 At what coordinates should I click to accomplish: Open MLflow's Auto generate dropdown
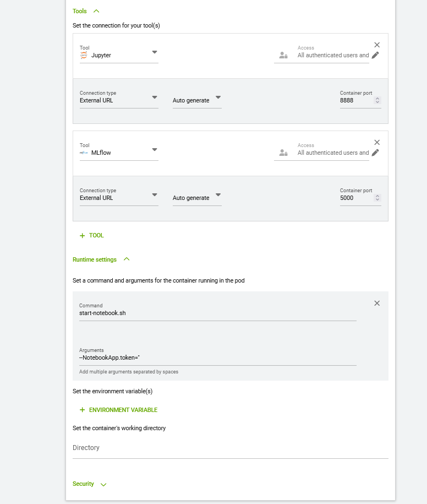coord(197,198)
